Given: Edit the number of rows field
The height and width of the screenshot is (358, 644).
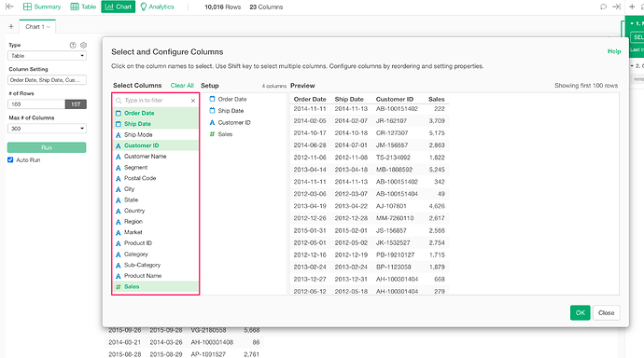Looking at the screenshot, I should (36, 104).
